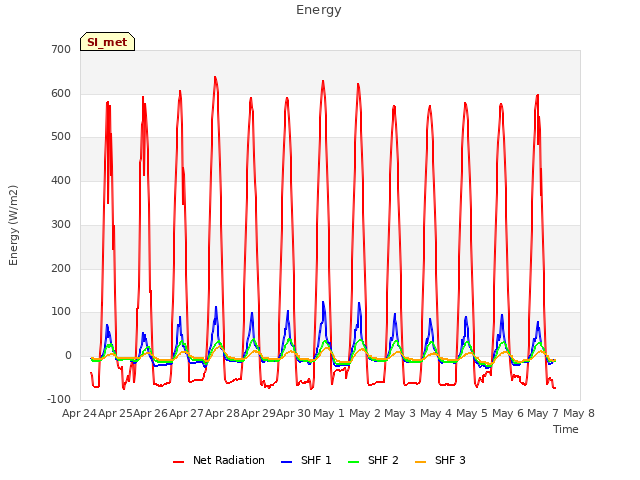Image resolution: width=640 pixels, height=480 pixels.
Task: Toggle SHF 2 series in legend
Action: click(373, 460)
